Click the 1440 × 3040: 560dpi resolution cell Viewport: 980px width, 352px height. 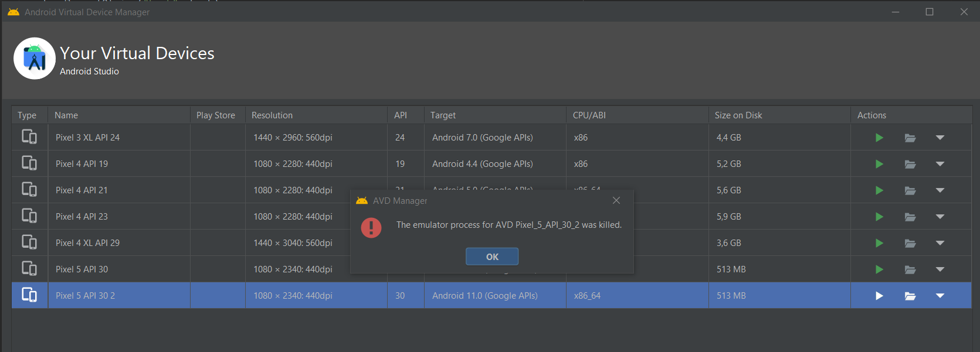click(298, 243)
